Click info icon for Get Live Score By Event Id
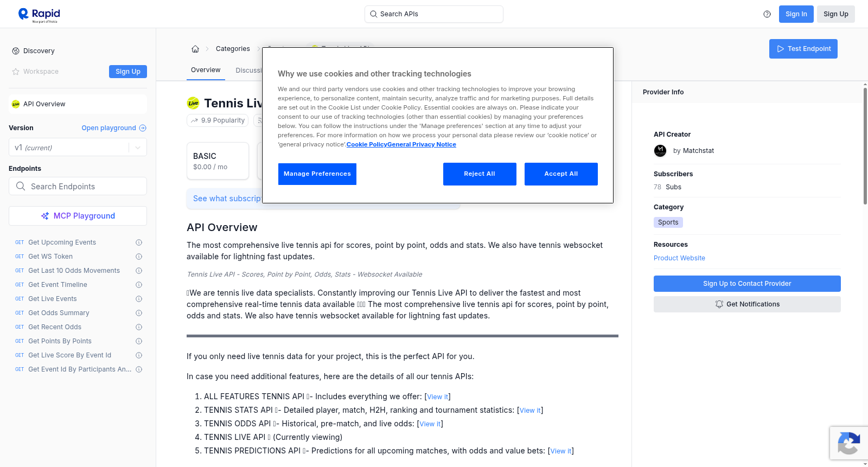 (139, 355)
